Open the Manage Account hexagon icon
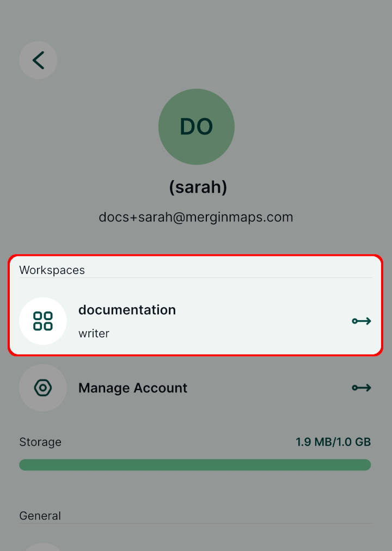 (43, 388)
